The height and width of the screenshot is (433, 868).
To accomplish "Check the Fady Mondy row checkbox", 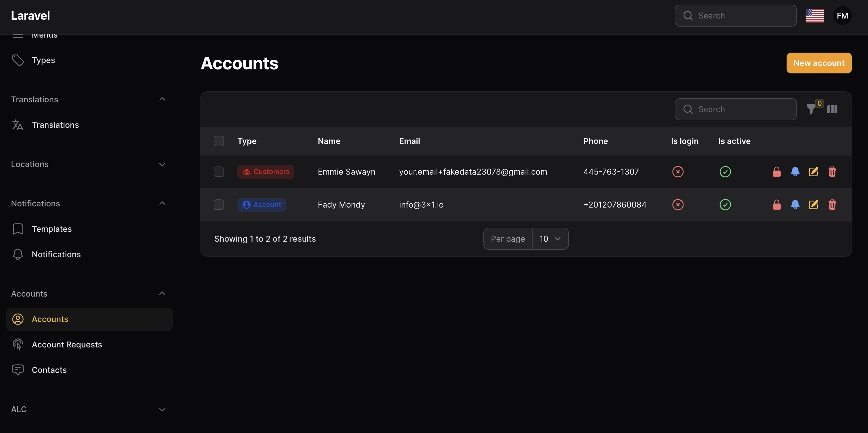I will point(219,205).
